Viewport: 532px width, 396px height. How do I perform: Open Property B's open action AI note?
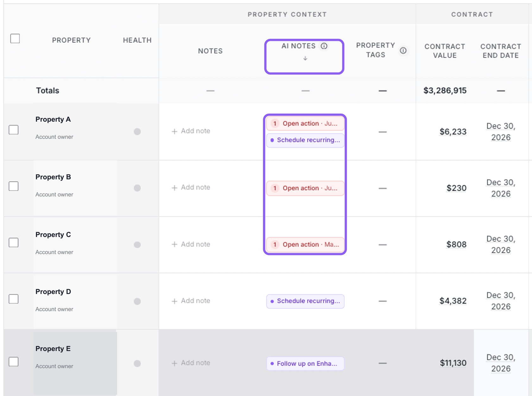click(305, 188)
